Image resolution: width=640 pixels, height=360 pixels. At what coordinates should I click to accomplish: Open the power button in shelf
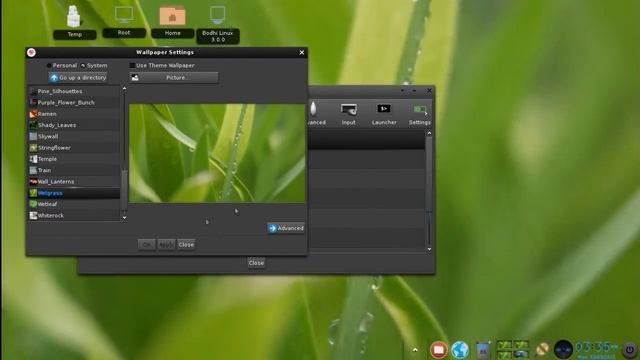point(630,350)
